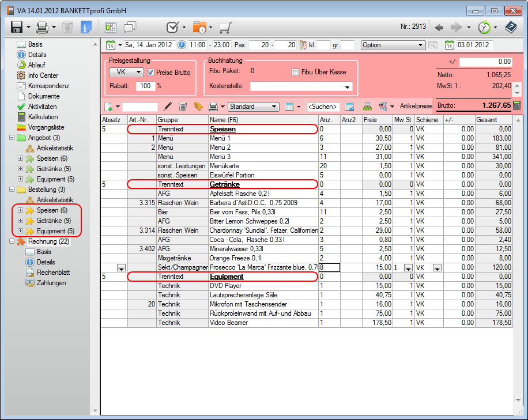
Task: Click the save diskette icon
Action: [16, 27]
